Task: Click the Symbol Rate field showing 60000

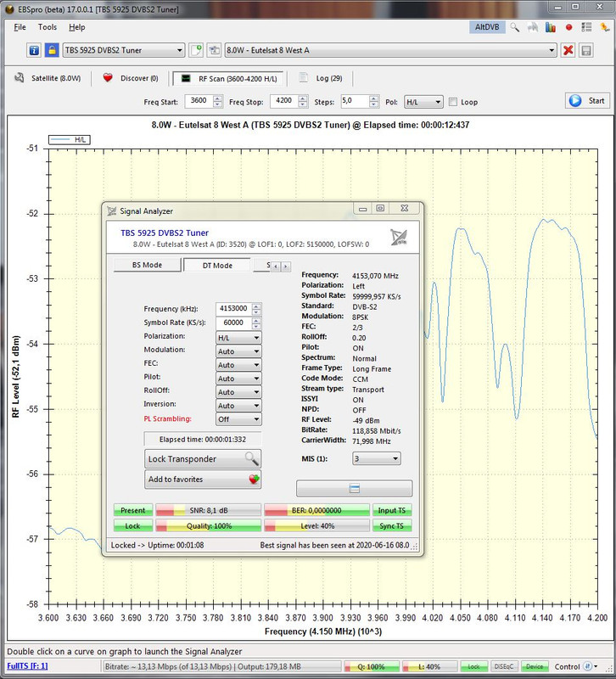Action: click(x=234, y=323)
